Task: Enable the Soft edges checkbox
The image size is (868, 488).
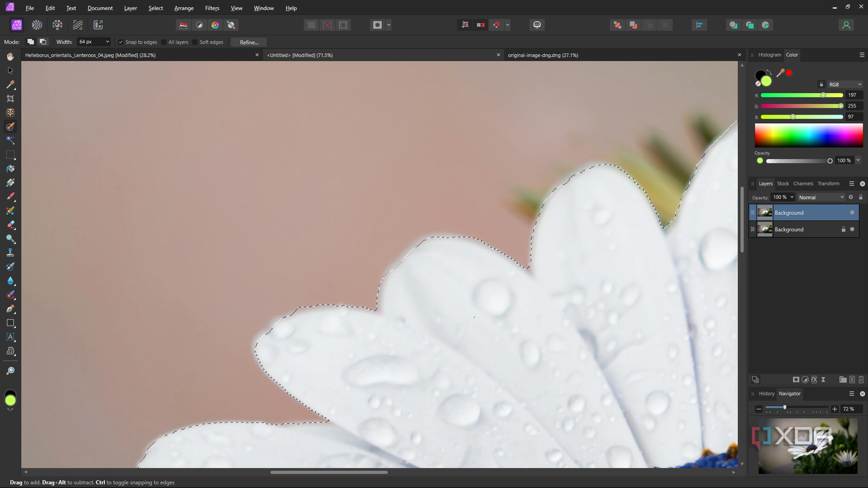Action: pos(195,42)
